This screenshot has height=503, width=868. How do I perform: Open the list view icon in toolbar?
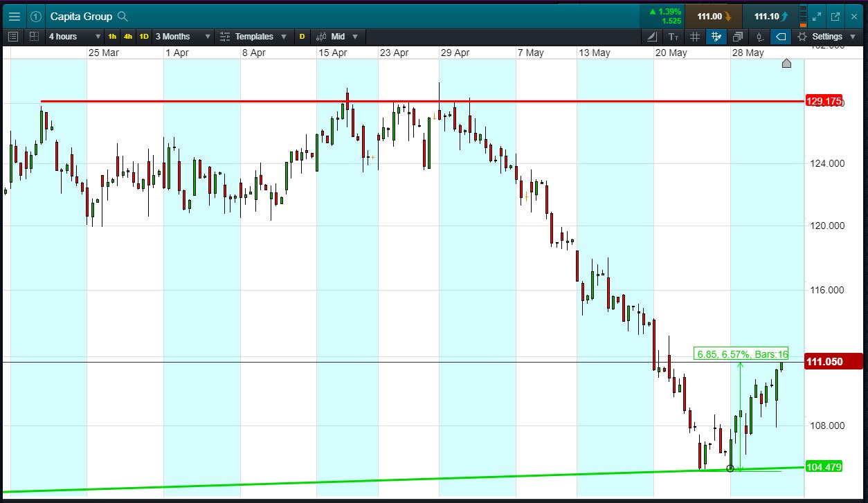[x=13, y=36]
